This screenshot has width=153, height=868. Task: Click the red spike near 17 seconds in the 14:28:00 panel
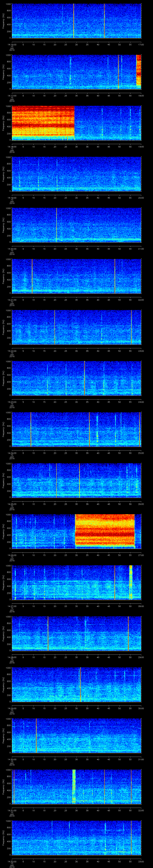pyautogui.click(x=48, y=633)
